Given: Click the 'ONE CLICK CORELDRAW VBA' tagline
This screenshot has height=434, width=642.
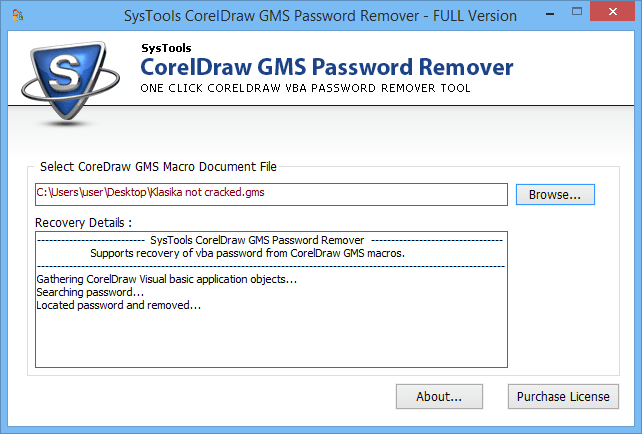Looking at the screenshot, I should pyautogui.click(x=305, y=89).
